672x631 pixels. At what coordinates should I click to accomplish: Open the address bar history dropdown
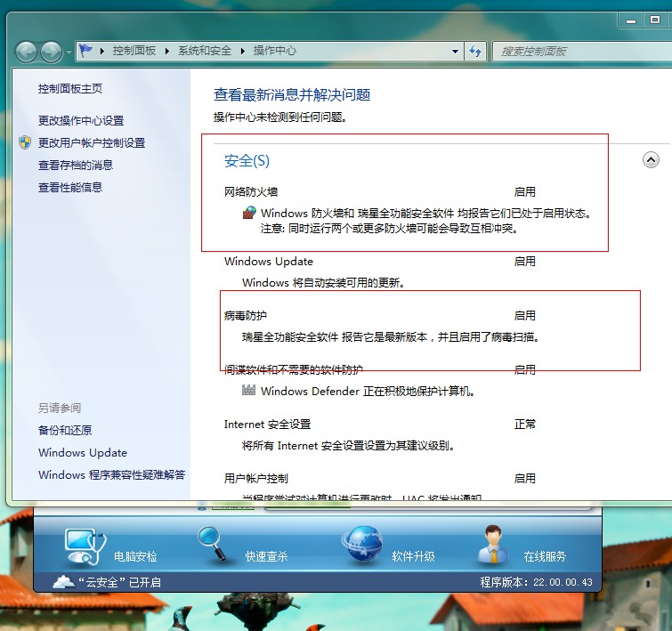click(455, 52)
